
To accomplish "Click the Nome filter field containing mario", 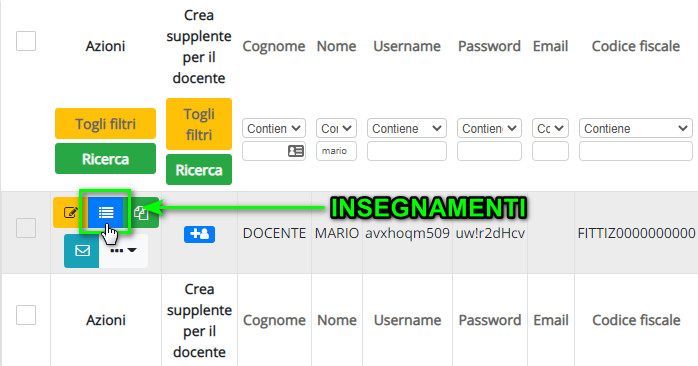I will coord(336,151).
